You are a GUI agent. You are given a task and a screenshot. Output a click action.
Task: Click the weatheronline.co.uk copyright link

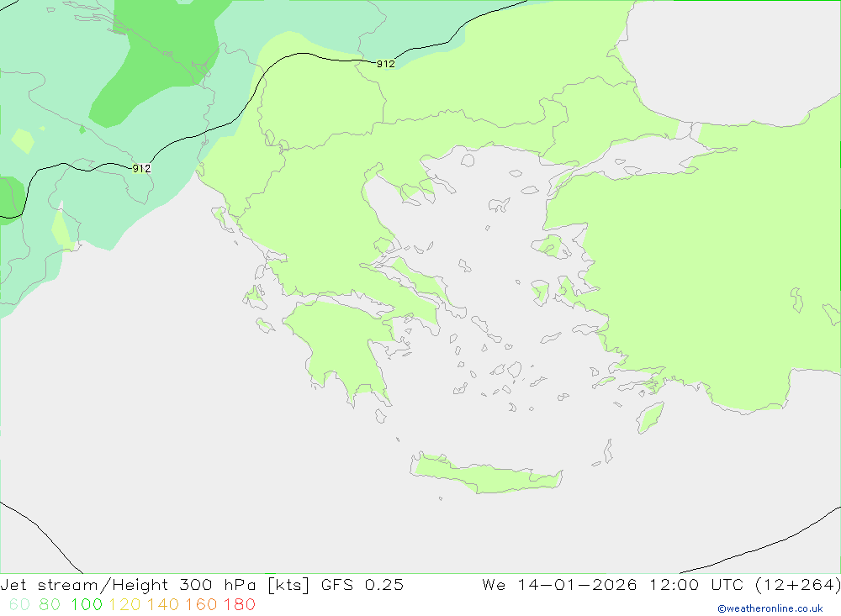(x=770, y=608)
